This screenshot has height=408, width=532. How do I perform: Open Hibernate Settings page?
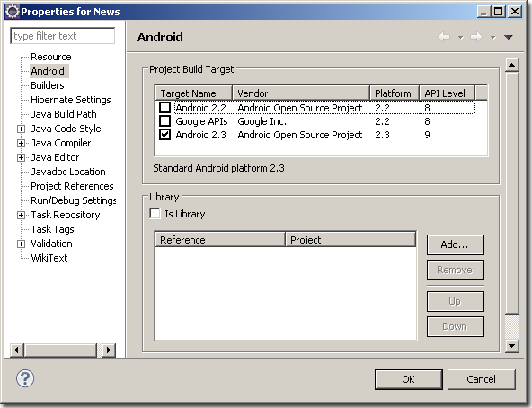[x=71, y=100]
